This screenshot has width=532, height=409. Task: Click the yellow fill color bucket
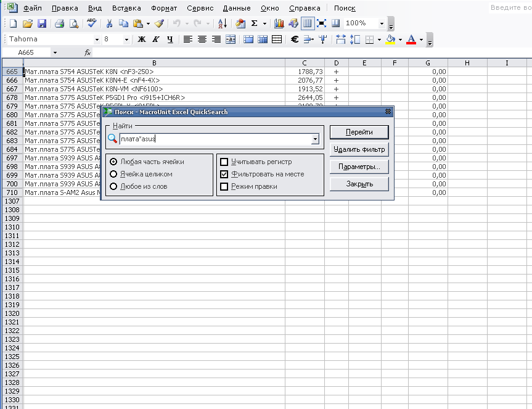point(390,39)
